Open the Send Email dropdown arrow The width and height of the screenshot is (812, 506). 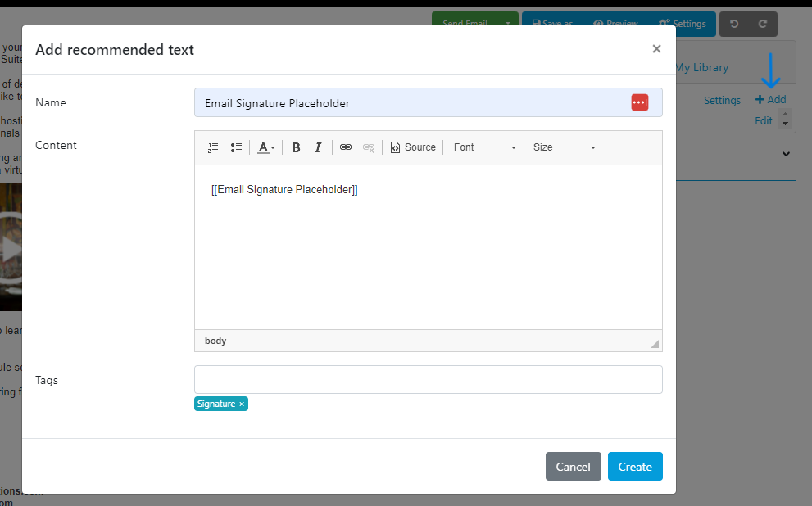508,24
